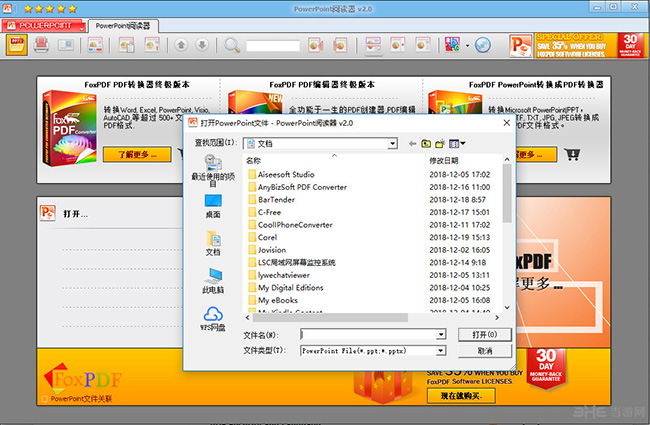Select 桌面 desktop in the places bar
The height and width of the screenshot is (425, 650).
click(213, 206)
